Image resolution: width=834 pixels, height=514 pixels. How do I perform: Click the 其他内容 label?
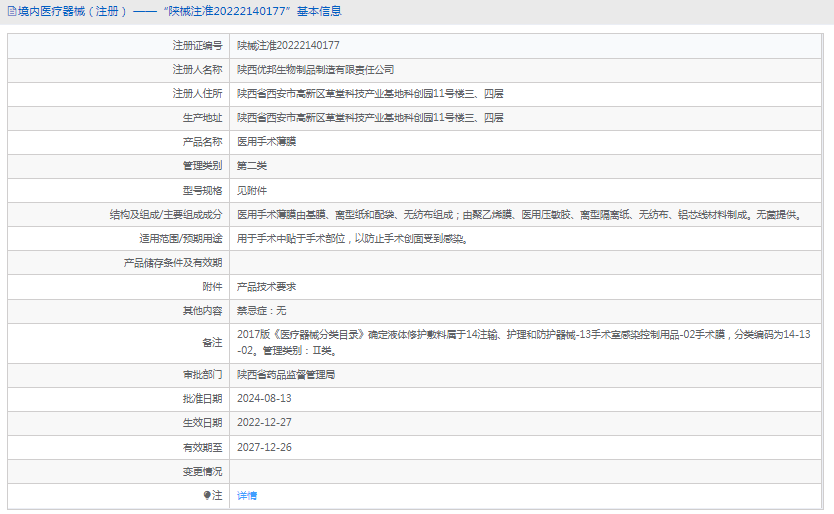pos(203,311)
